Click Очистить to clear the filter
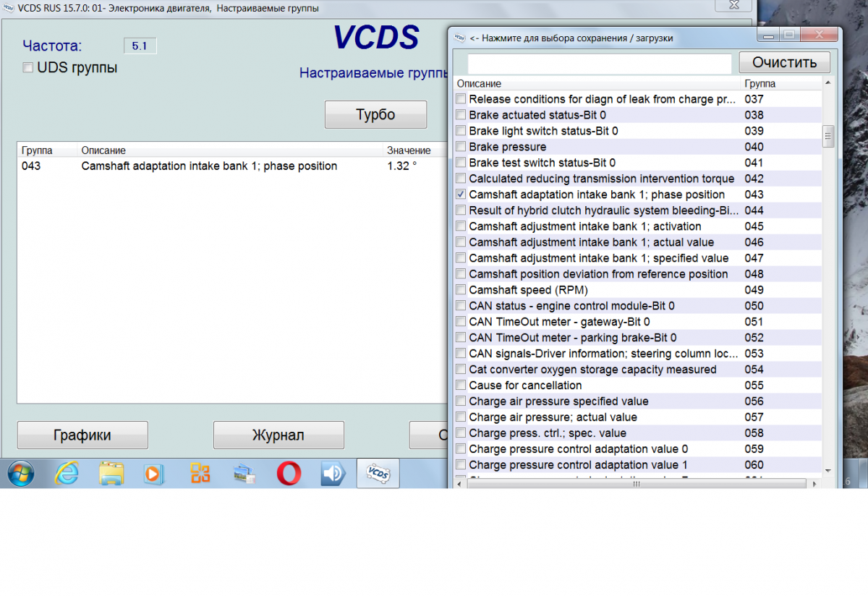 tap(785, 62)
